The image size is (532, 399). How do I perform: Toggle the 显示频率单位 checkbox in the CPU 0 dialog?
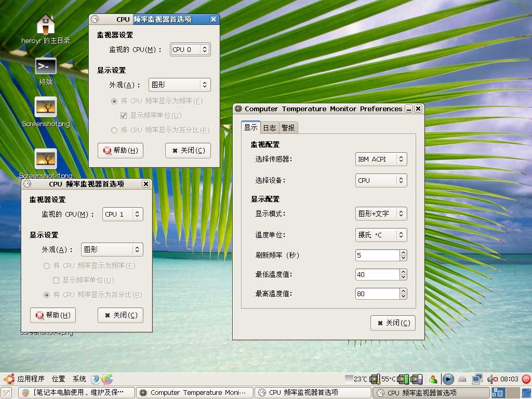click(x=124, y=115)
